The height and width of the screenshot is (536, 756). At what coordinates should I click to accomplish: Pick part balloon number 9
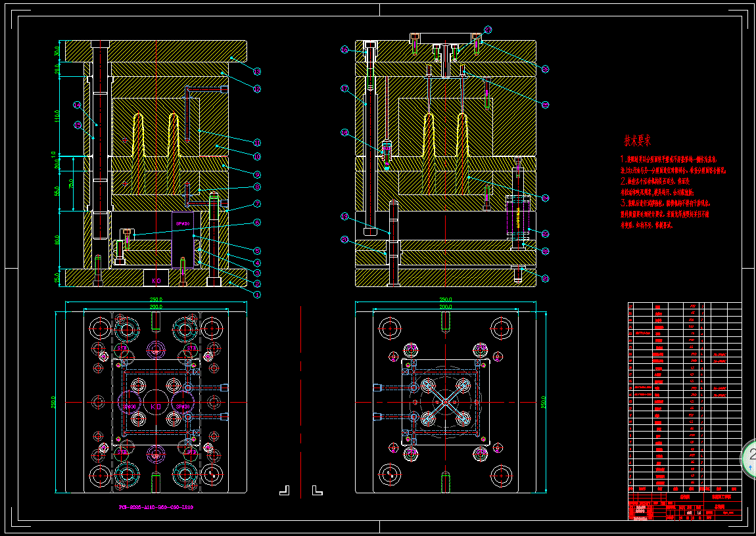[257, 174]
